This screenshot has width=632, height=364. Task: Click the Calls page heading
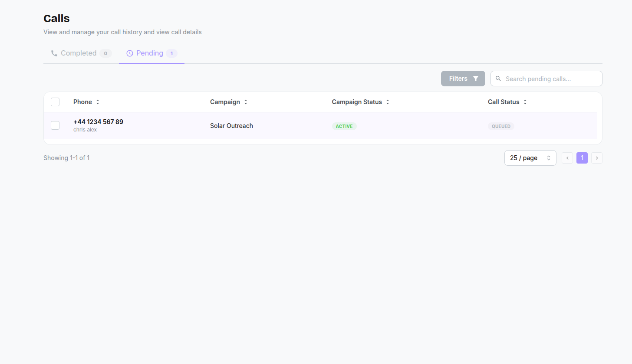pyautogui.click(x=56, y=18)
